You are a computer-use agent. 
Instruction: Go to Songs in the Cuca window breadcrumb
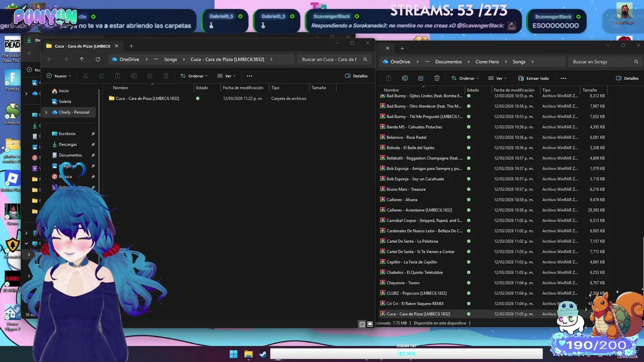171,59
